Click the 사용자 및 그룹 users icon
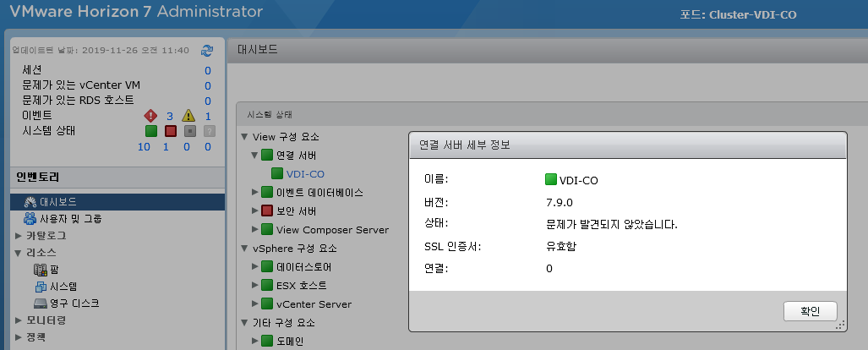This screenshot has height=350, width=868. coord(30,219)
